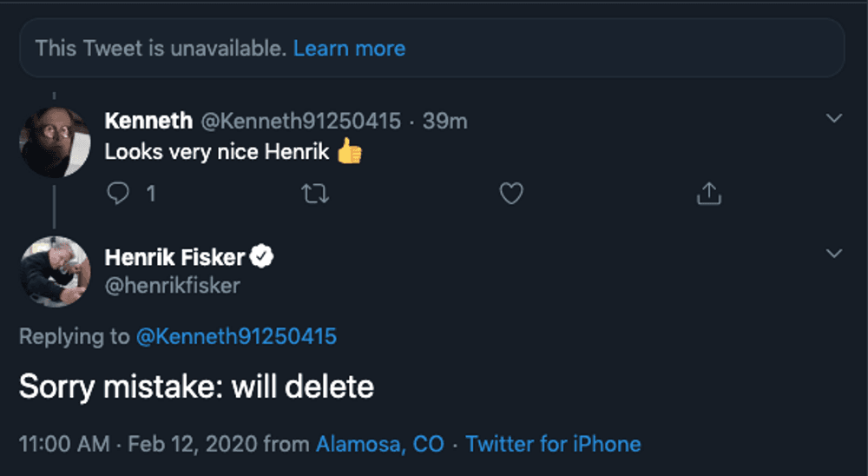868x476 pixels.
Task: Click the Twitter for iPhone source link
Action: 553,445
